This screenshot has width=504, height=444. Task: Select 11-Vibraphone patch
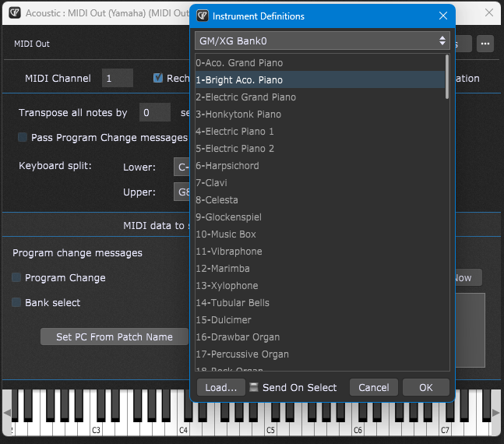pos(320,252)
